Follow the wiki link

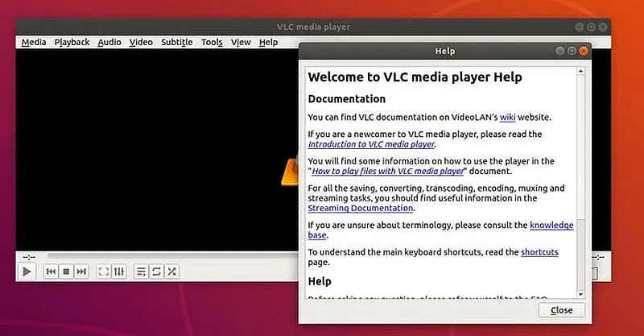(507, 117)
